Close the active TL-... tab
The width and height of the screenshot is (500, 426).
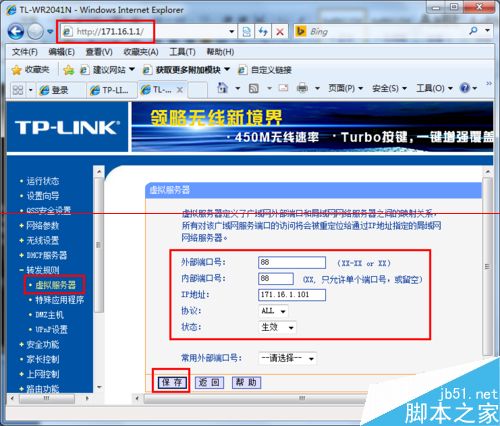pos(179,90)
